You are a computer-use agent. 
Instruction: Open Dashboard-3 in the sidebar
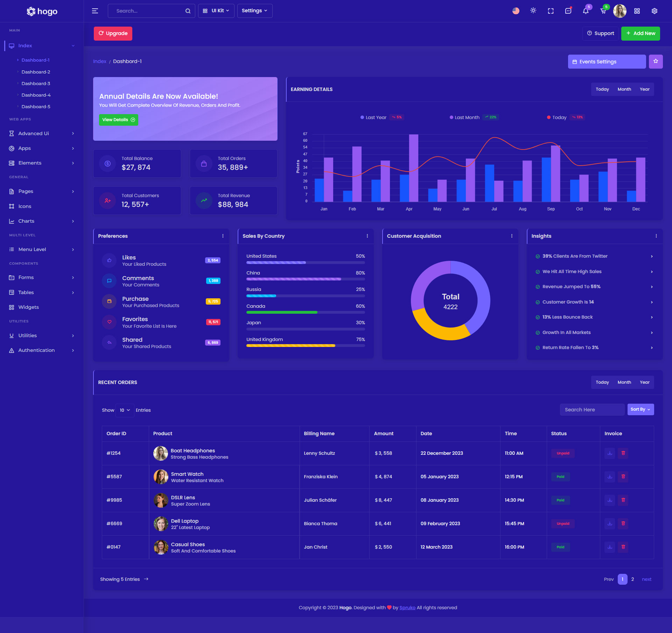tap(36, 83)
